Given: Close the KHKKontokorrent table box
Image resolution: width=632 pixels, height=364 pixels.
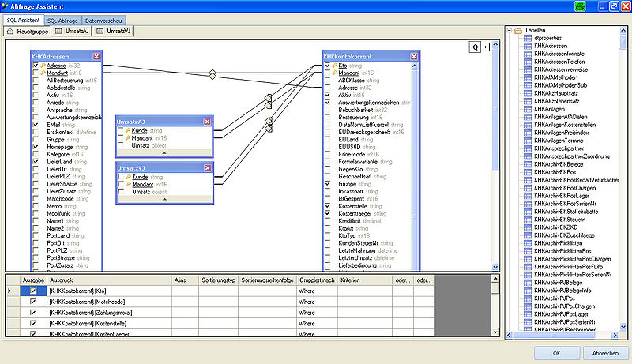Looking at the screenshot, I should [x=414, y=56].
